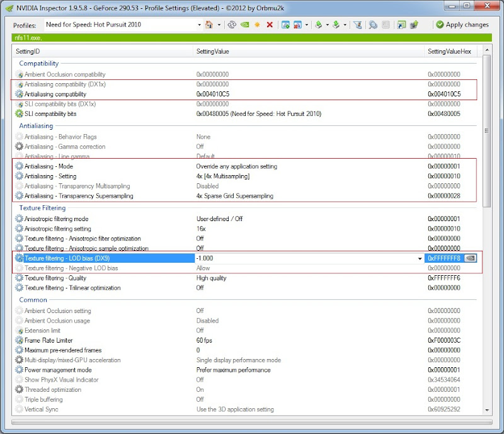Click gear icon for Antialiasing compatibility row
The image size is (504, 434).
(20, 94)
